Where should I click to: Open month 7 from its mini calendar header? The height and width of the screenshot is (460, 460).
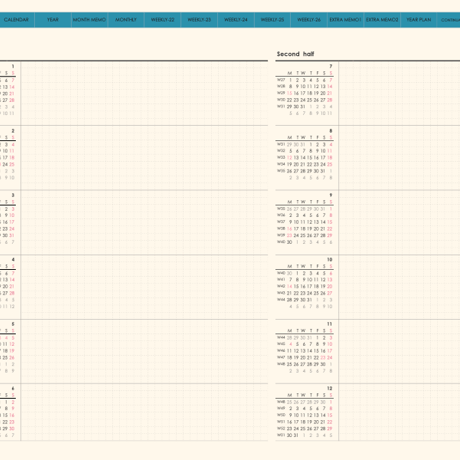coord(331,66)
